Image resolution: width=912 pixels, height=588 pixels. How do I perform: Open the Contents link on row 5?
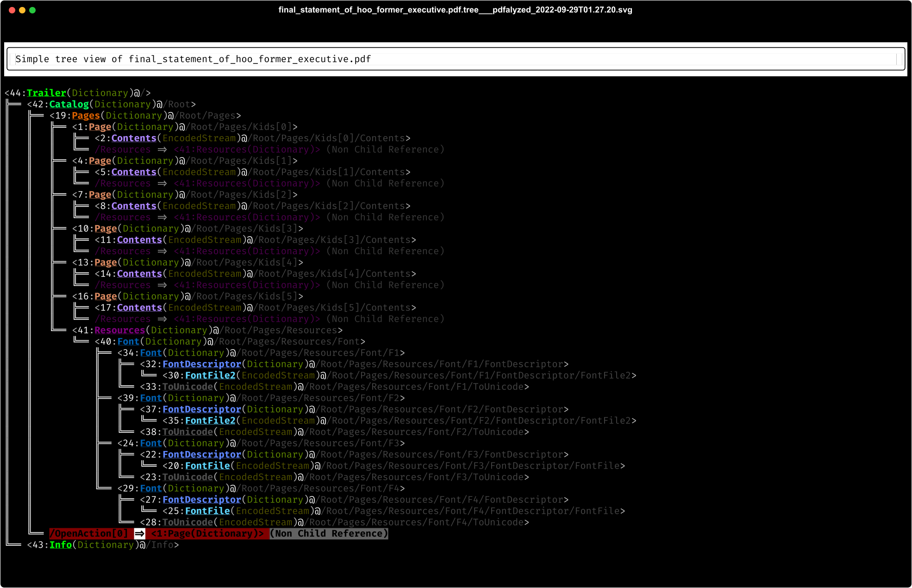[134, 172]
